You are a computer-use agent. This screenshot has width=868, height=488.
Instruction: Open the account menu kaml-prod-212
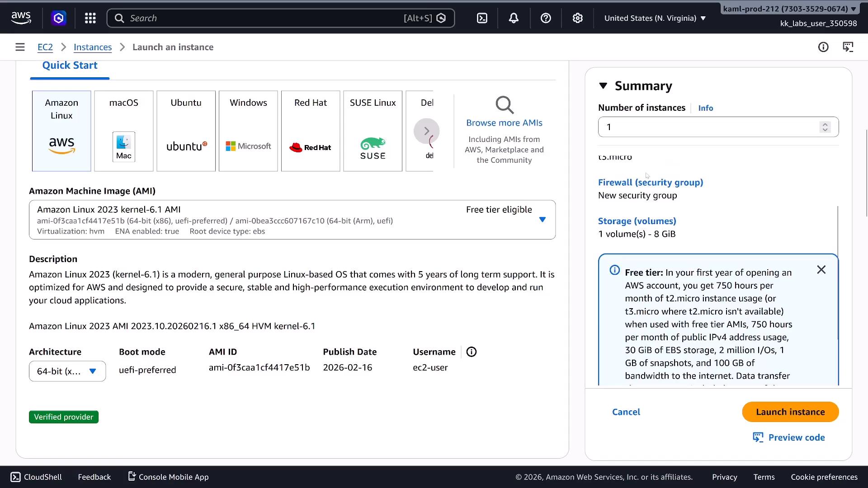point(789,9)
